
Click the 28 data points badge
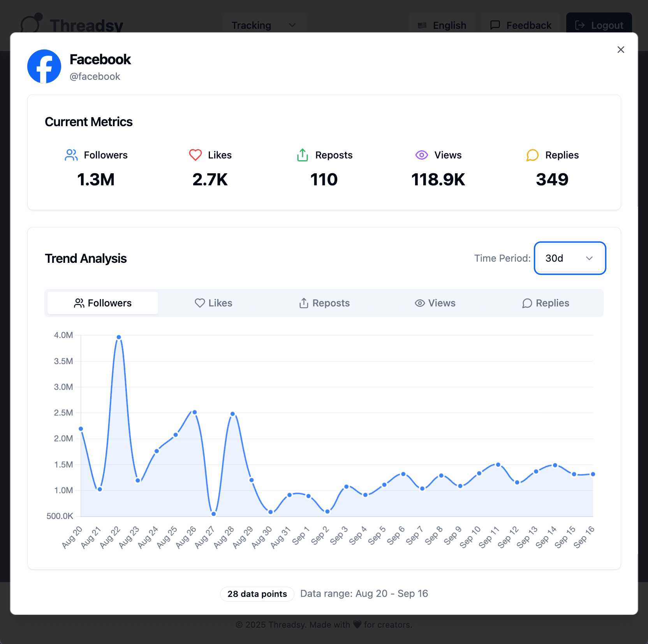tap(257, 594)
